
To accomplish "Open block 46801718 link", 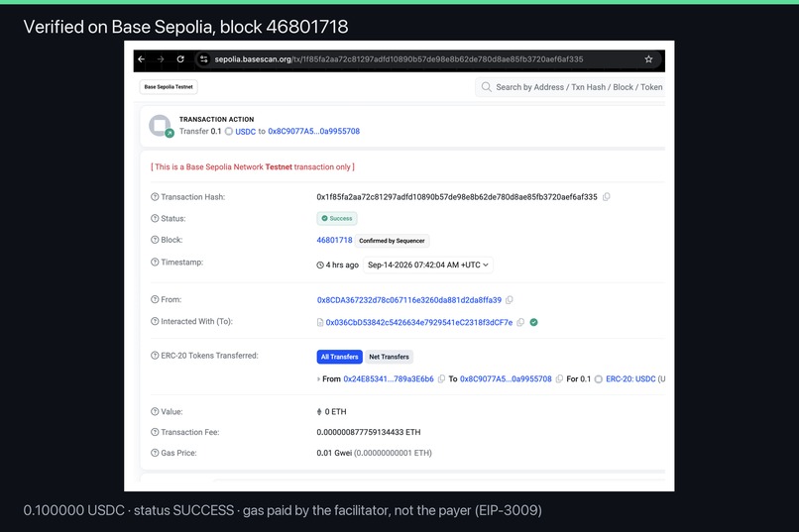I will point(334,240).
